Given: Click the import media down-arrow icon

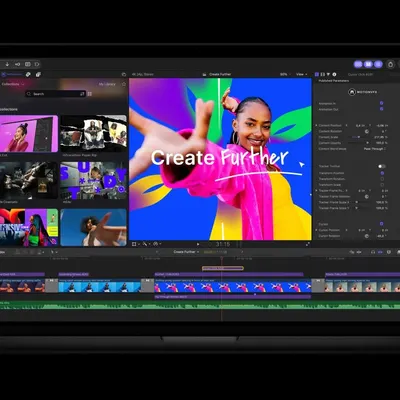Looking at the screenshot, I should [x=7, y=64].
